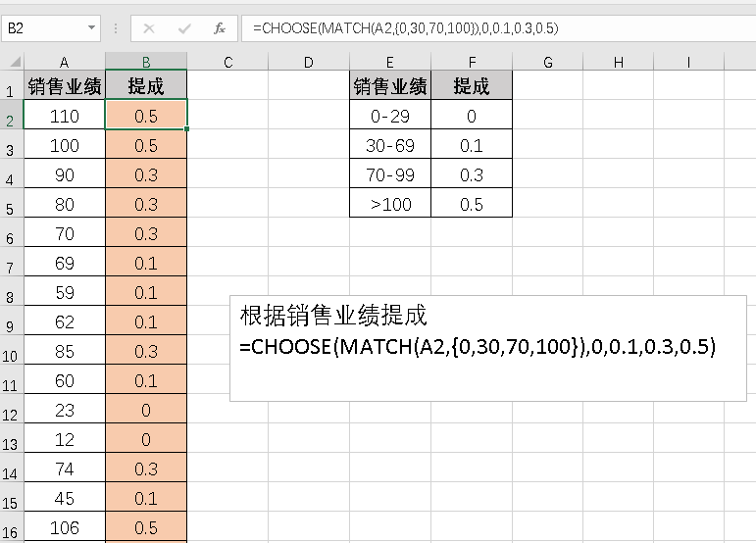Click cell A12 with value 23
This screenshot has width=756, height=543.
[65, 409]
